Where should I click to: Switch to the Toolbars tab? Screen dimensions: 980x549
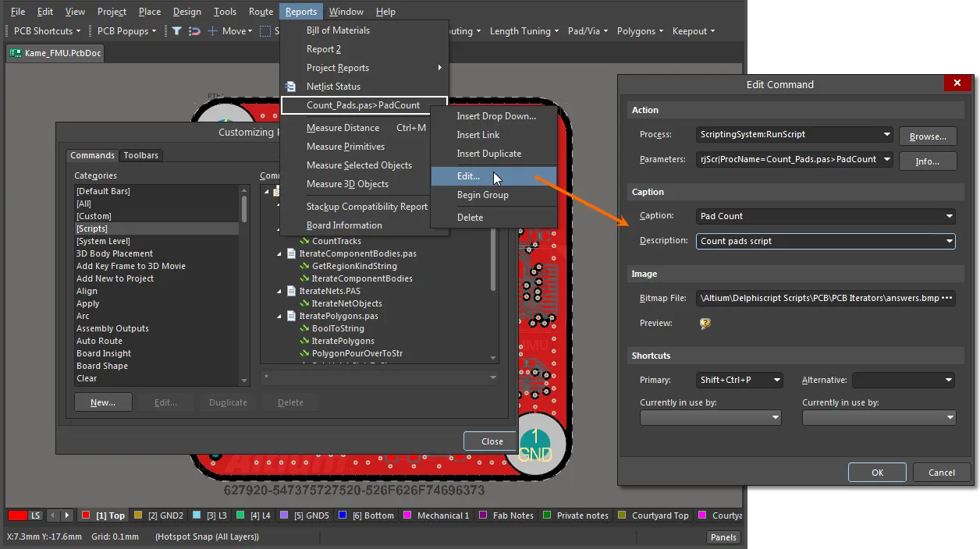[x=140, y=155]
